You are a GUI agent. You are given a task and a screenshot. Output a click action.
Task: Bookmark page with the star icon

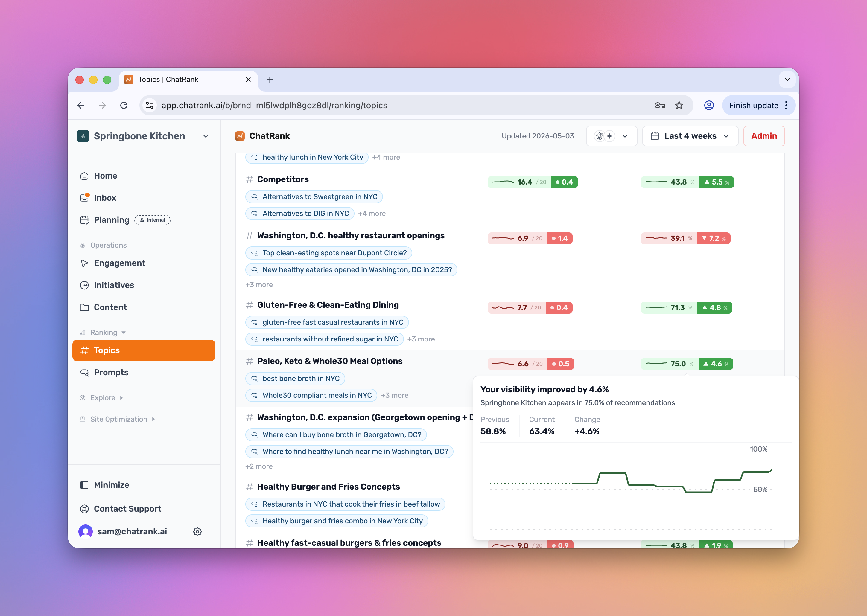tap(679, 106)
